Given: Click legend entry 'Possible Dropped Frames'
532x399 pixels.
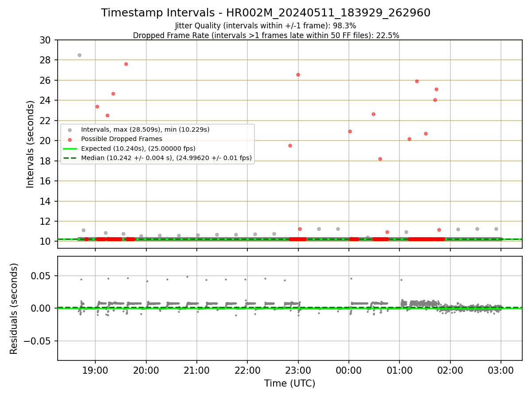Looking at the screenshot, I should pos(121,139).
